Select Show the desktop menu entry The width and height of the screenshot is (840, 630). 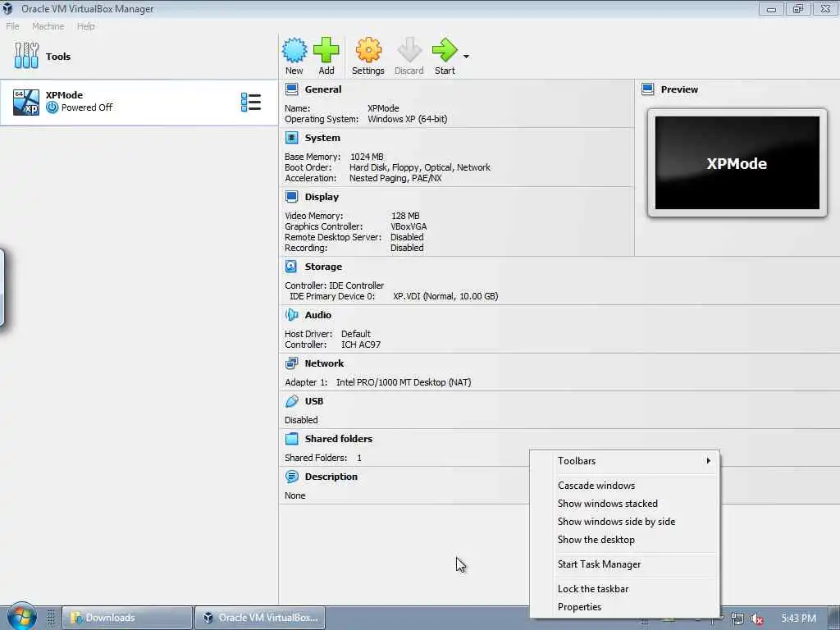click(624, 540)
